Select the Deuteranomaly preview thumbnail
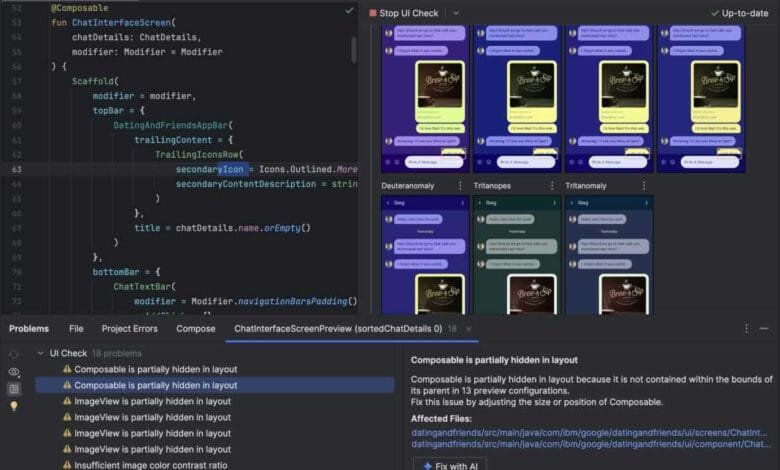This screenshot has height=470, width=780. pos(425,255)
